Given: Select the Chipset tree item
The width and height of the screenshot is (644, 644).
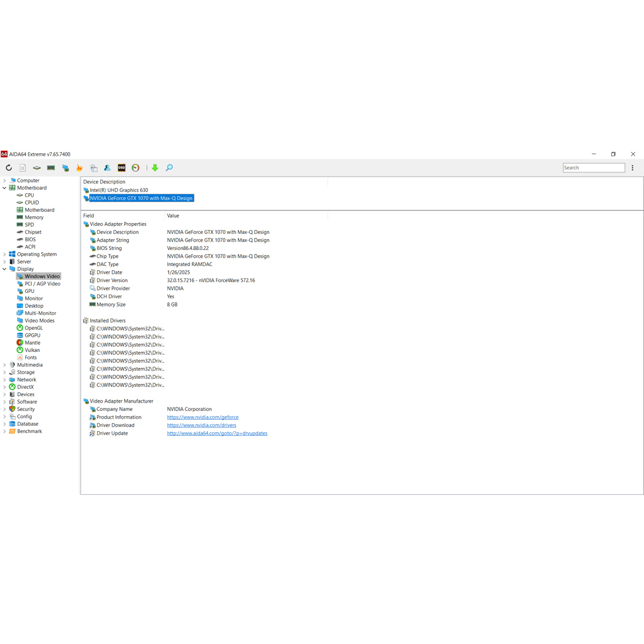Looking at the screenshot, I should click(x=33, y=232).
